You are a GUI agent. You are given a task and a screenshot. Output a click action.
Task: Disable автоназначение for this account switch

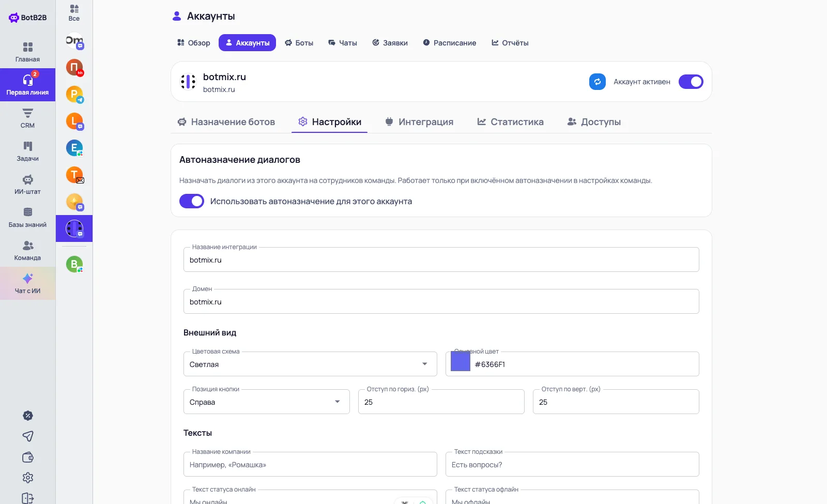pyautogui.click(x=192, y=201)
